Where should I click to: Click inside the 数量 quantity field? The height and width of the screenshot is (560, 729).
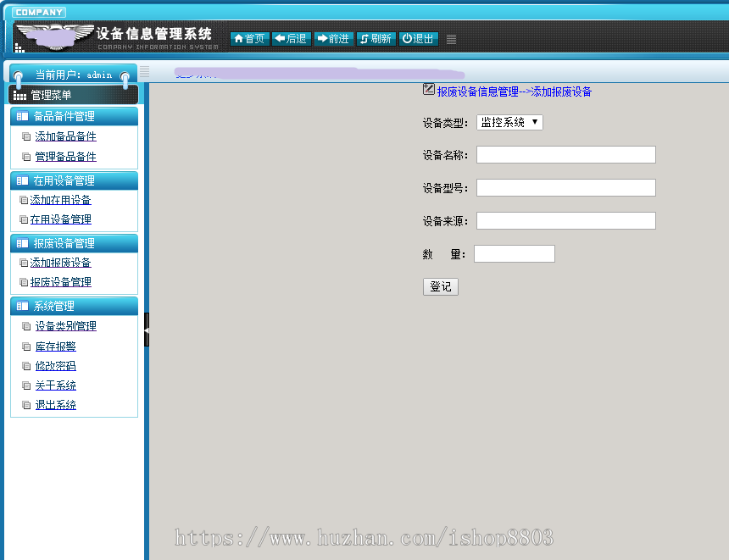(x=514, y=253)
